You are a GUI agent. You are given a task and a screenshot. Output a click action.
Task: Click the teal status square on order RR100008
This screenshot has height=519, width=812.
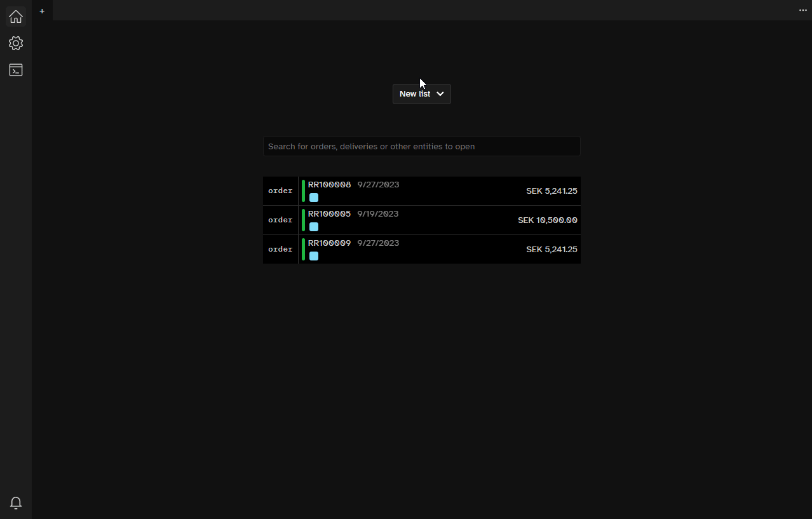click(x=313, y=198)
